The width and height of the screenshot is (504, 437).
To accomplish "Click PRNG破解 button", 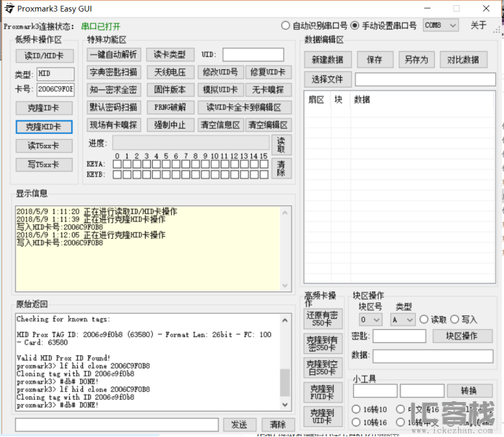I will (170, 107).
